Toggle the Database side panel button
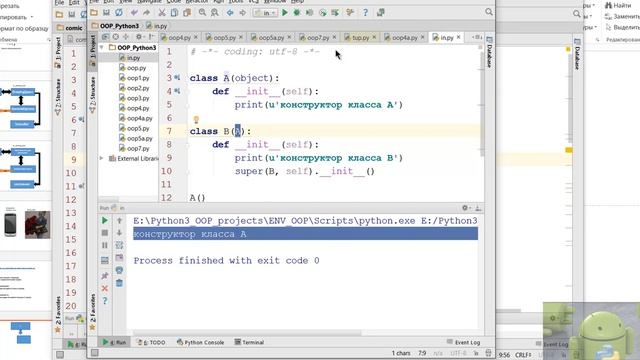Screen dimensions: 640x360 (x=489, y=52)
